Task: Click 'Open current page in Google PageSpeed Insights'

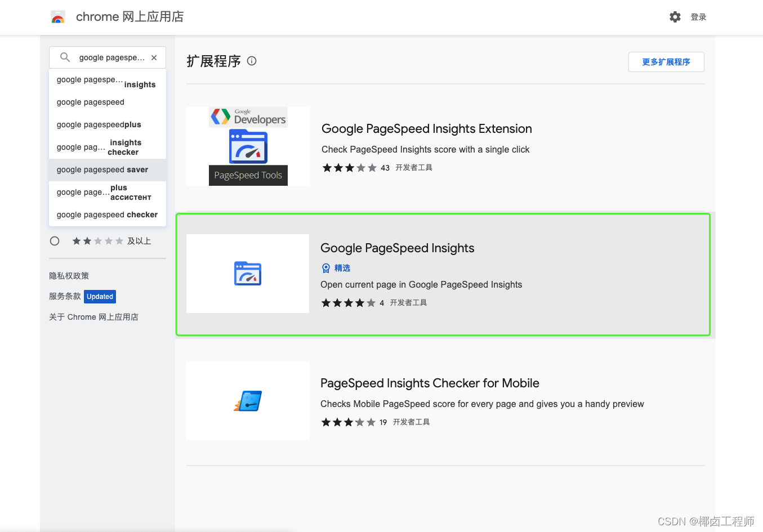Action: [421, 284]
